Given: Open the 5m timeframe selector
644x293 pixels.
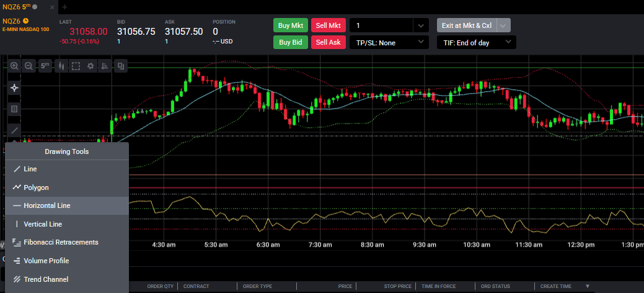Looking at the screenshot, I should [45, 66].
